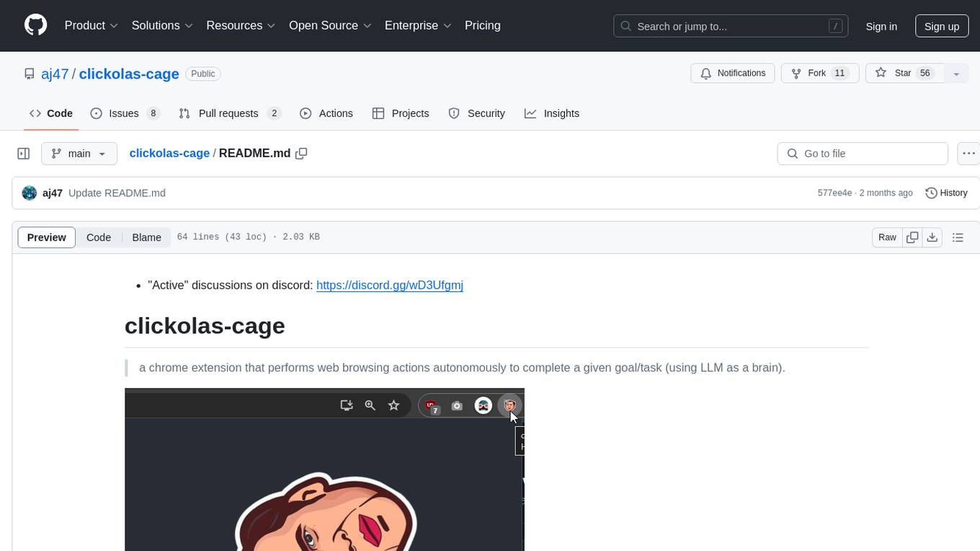The width and height of the screenshot is (980, 551).
Task: Open the Pricing page
Action: [483, 25]
